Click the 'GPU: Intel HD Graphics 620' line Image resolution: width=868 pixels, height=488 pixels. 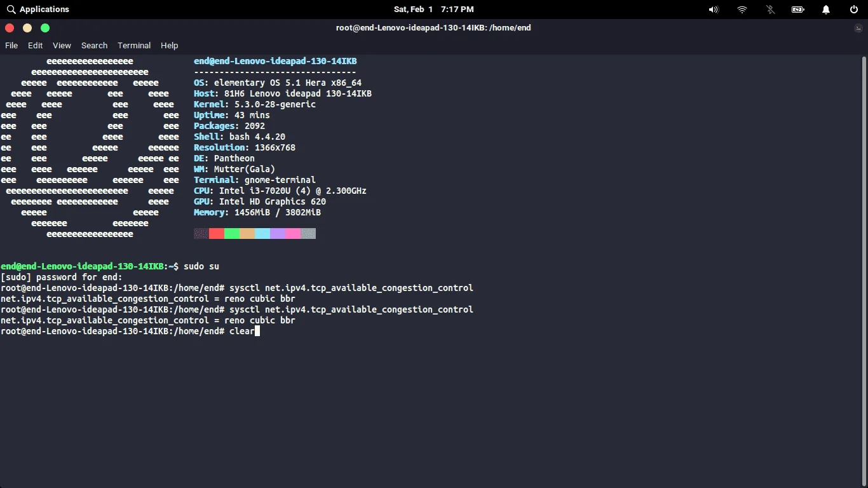[x=260, y=201]
